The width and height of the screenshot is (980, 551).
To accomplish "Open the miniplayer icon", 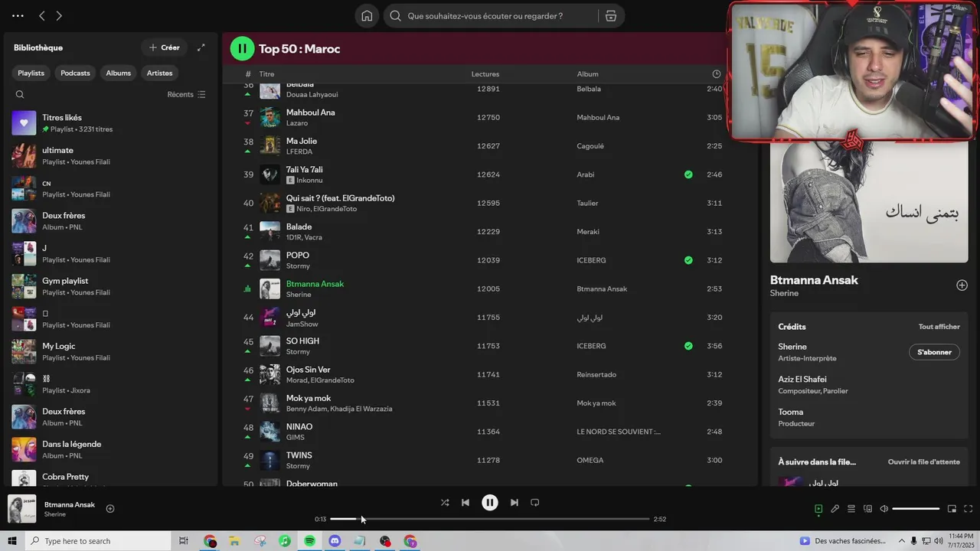I will (952, 509).
